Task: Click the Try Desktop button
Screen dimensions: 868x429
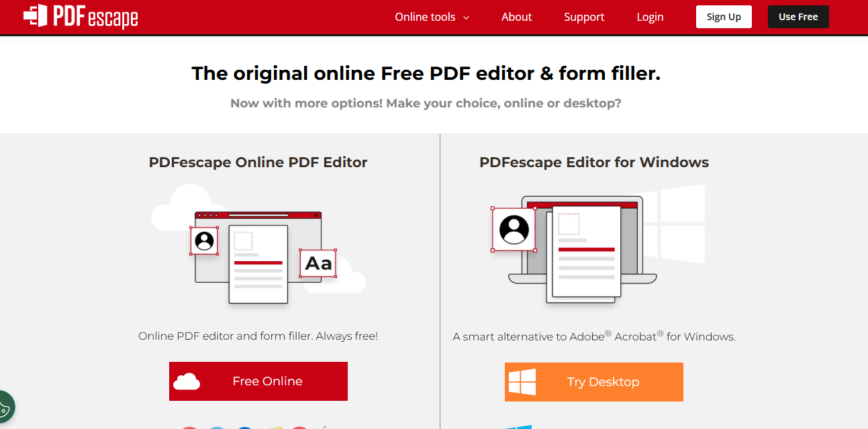Action: point(593,381)
